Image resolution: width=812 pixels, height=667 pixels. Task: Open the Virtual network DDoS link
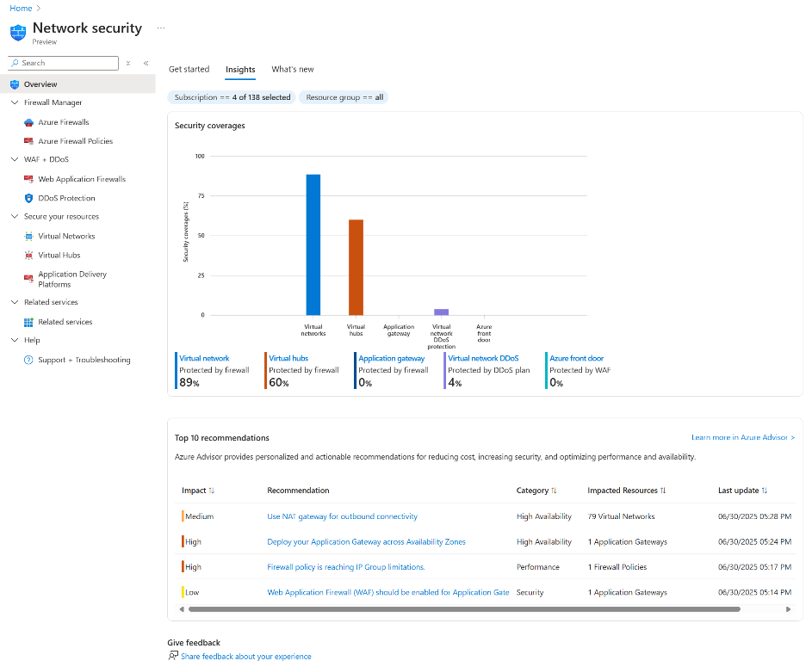(x=483, y=359)
